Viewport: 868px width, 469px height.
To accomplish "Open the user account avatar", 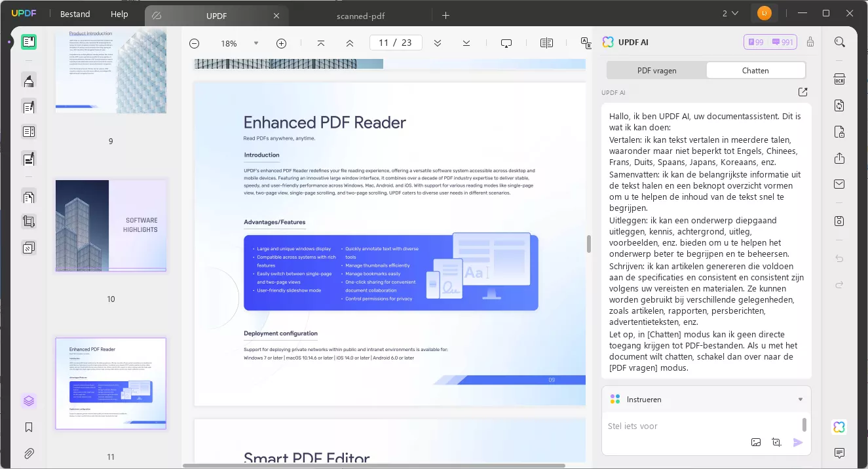I will (764, 13).
